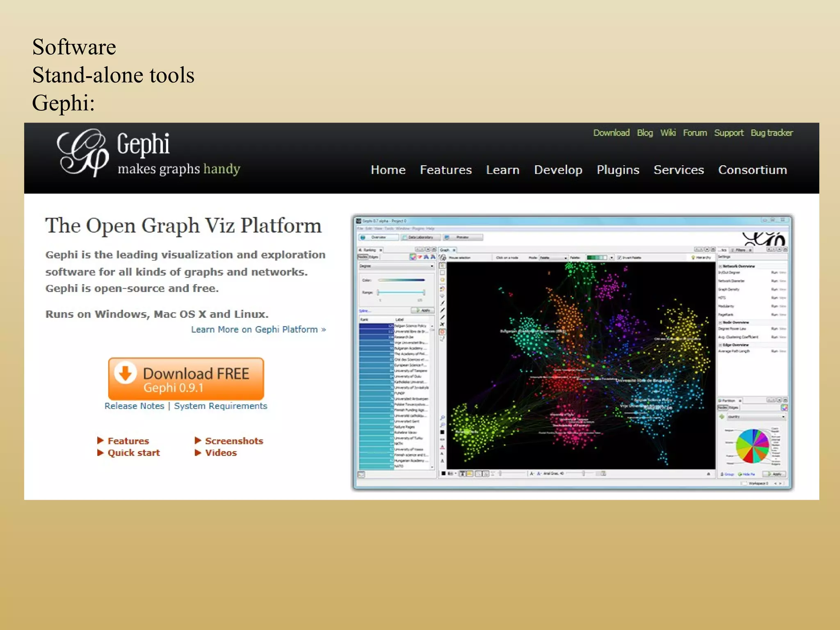Image resolution: width=840 pixels, height=630 pixels.
Task: Click Apply button in Ranking panel
Action: click(x=423, y=310)
